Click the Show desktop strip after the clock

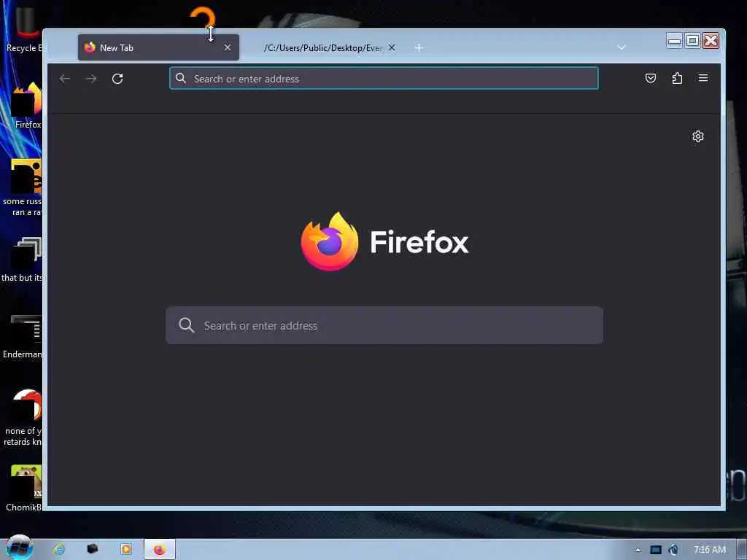click(x=742, y=550)
